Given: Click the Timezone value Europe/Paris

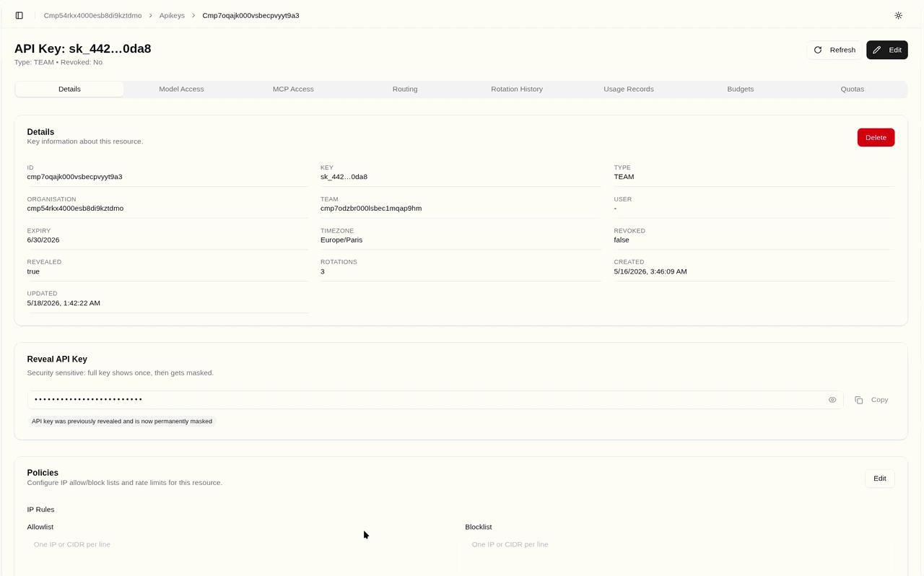Looking at the screenshot, I should click(x=341, y=240).
